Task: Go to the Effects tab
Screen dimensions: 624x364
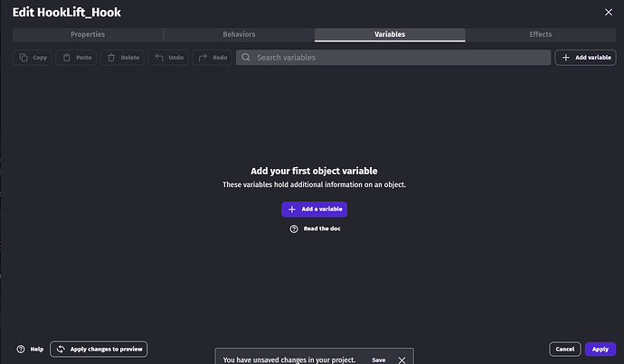Action: pyautogui.click(x=541, y=34)
